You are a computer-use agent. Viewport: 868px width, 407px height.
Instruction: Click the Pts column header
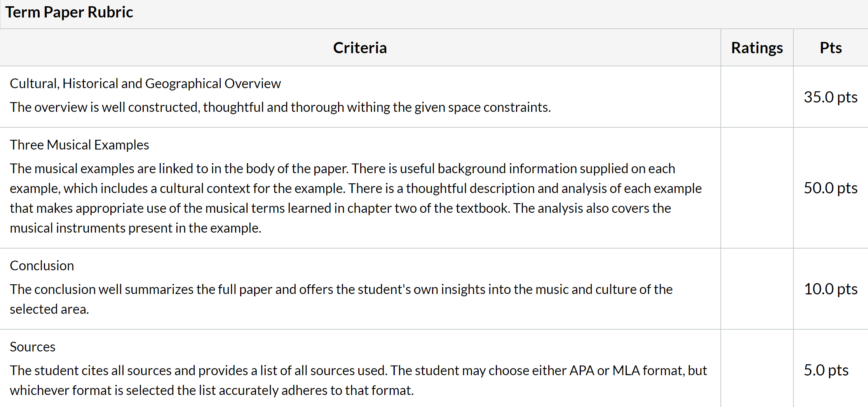(x=831, y=48)
